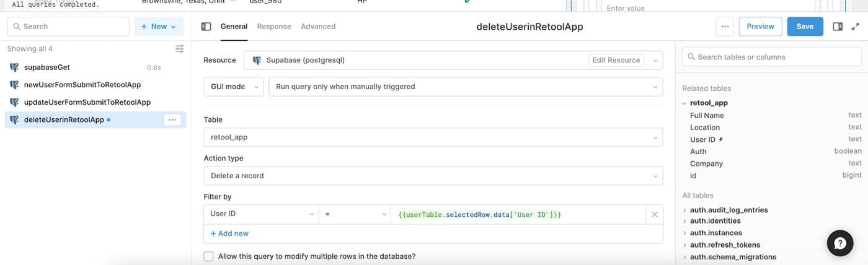Switch to the Response tab

click(x=273, y=27)
